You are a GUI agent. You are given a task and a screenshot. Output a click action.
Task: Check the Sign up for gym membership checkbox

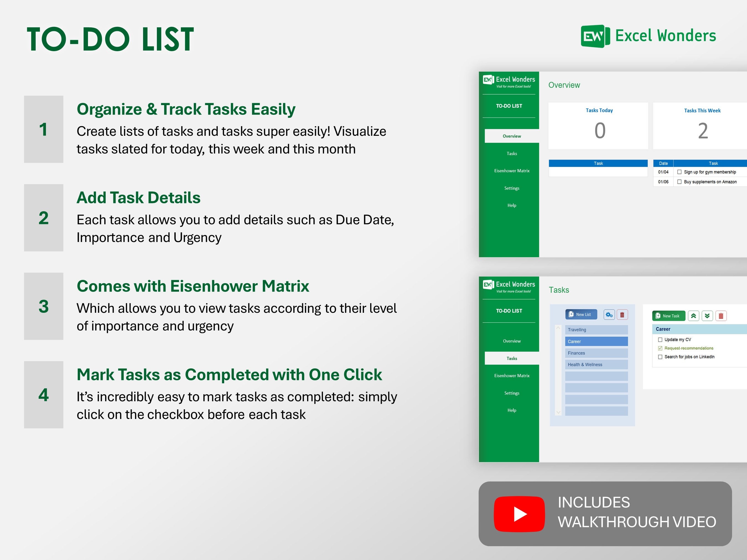[680, 172]
